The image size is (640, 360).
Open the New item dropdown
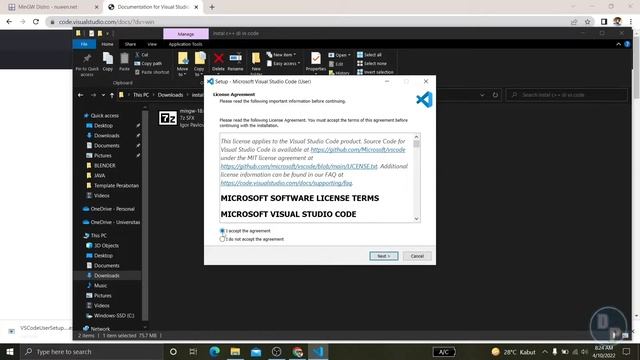(281, 55)
